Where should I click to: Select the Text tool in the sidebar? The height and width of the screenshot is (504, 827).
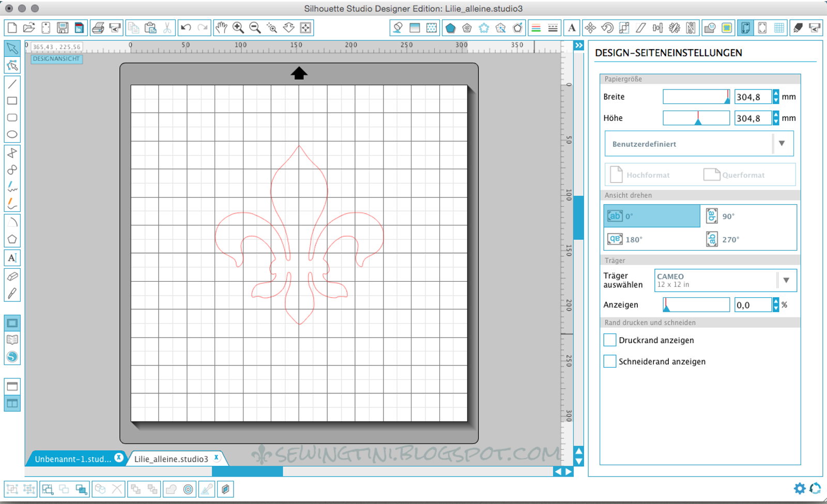pyautogui.click(x=12, y=257)
